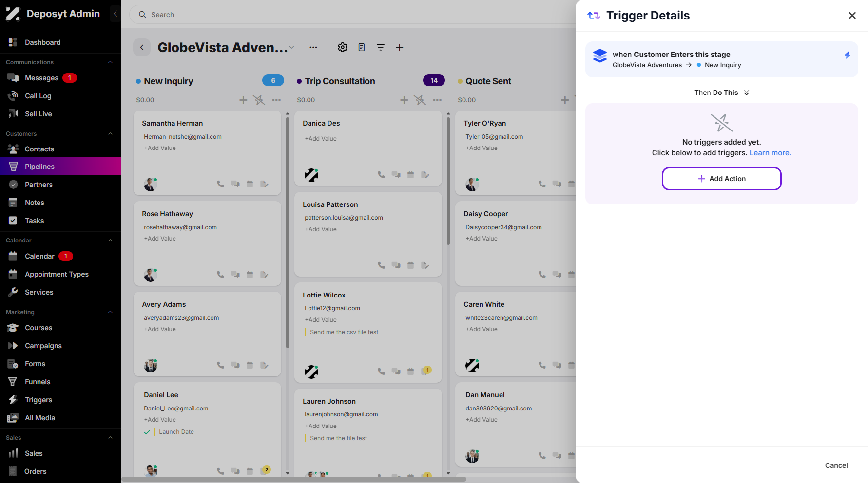The width and height of the screenshot is (868, 483).
Task: Open pipeline settings gear icon
Action: (343, 47)
